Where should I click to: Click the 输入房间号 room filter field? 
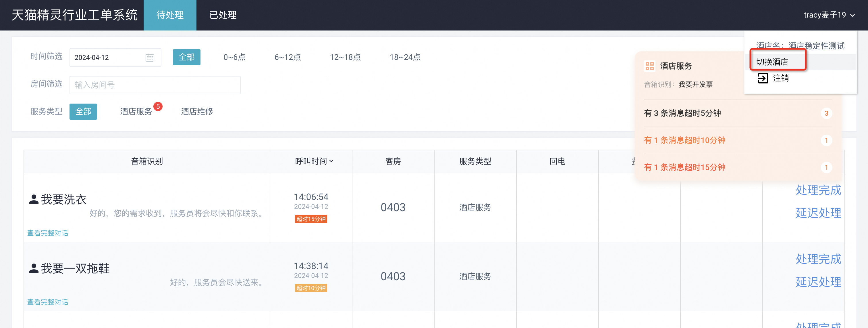(155, 85)
